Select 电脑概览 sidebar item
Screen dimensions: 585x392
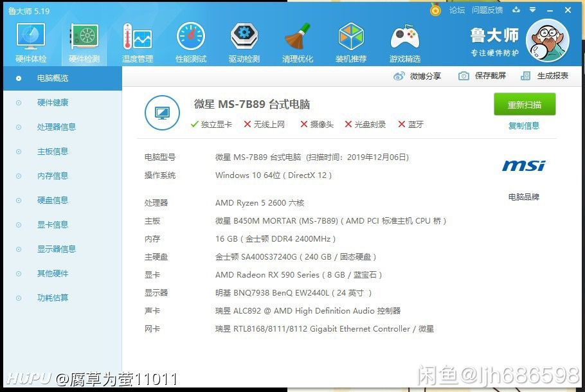click(x=62, y=78)
